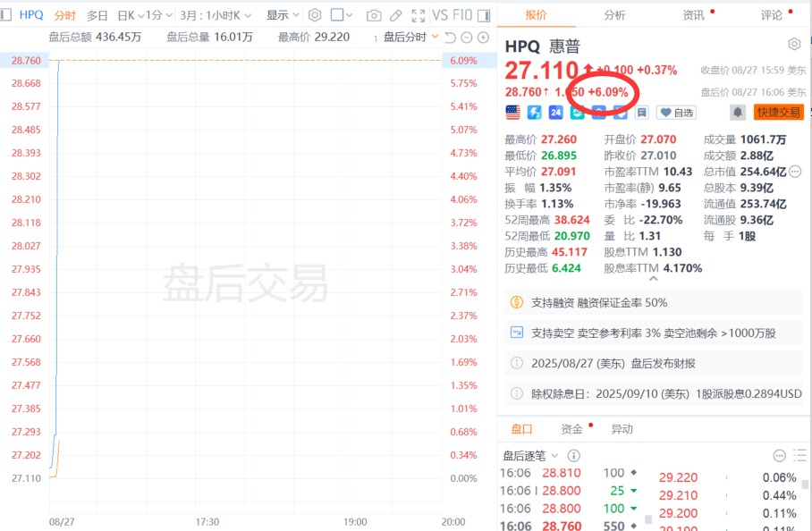Open the 显示 display dropdown
812x531 pixels.
pos(283,15)
